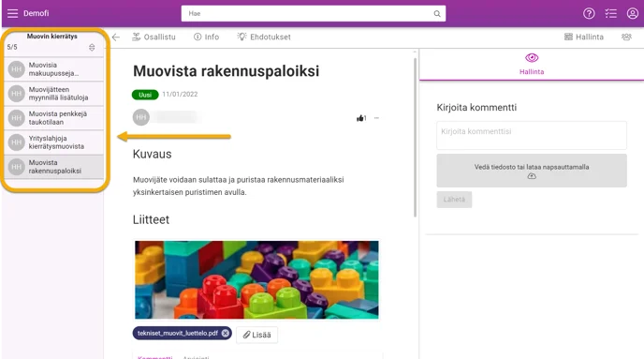Click the Muovin kierrätys list heading
This screenshot has height=359, width=644.
(52, 37)
